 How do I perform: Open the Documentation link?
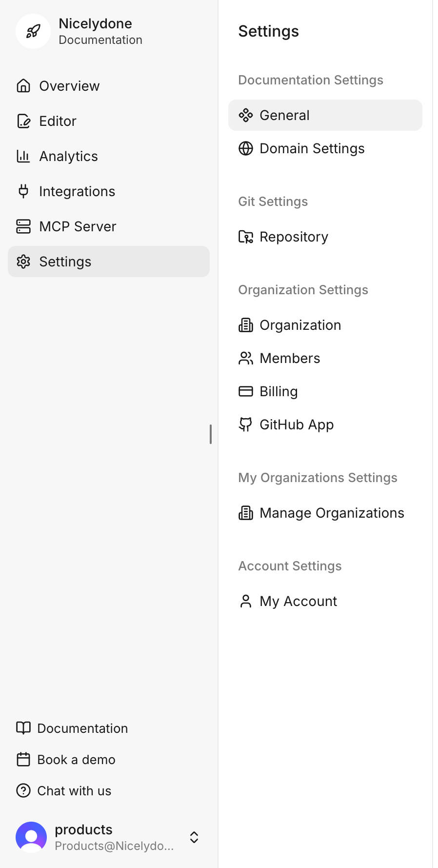[x=82, y=728]
